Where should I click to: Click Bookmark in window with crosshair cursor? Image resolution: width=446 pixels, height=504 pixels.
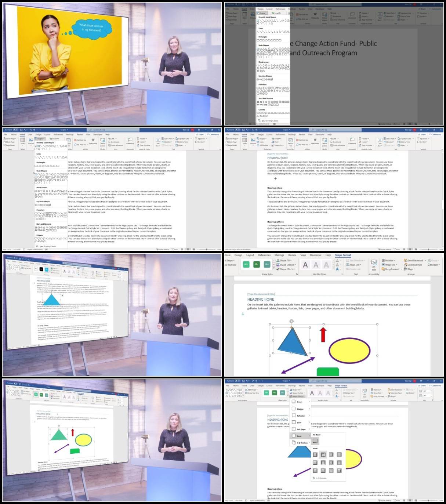(x=337, y=142)
